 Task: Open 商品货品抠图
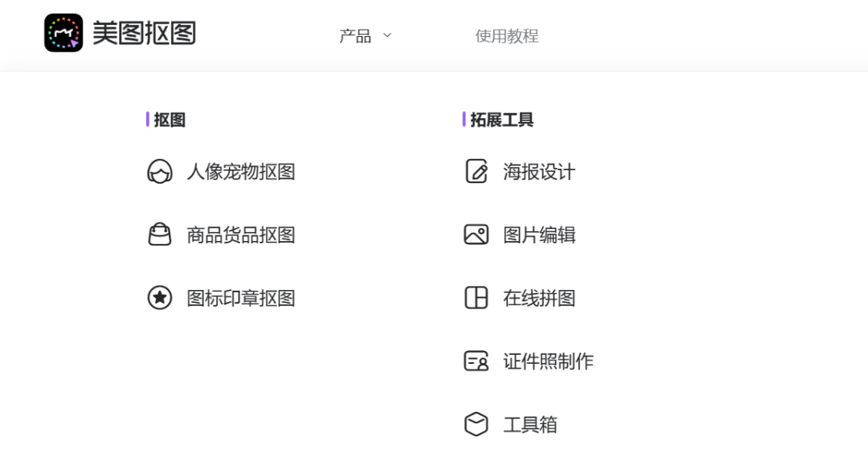pyautogui.click(x=241, y=235)
